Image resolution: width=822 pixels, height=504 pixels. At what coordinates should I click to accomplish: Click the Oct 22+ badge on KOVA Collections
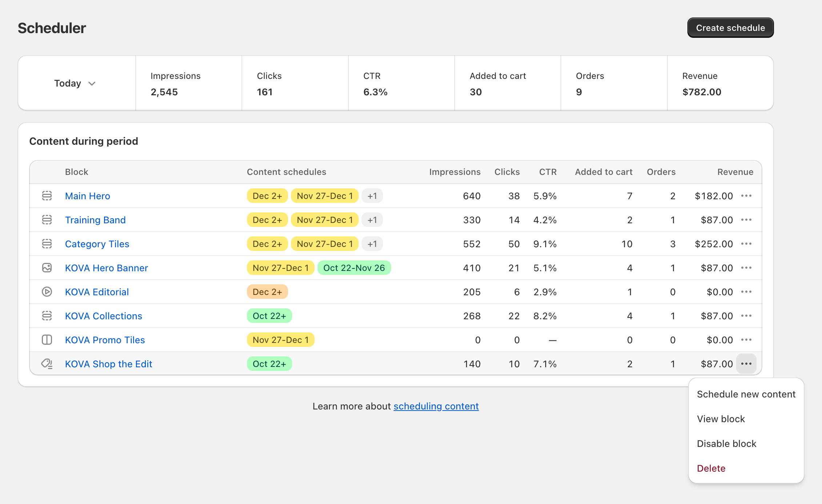click(x=270, y=316)
